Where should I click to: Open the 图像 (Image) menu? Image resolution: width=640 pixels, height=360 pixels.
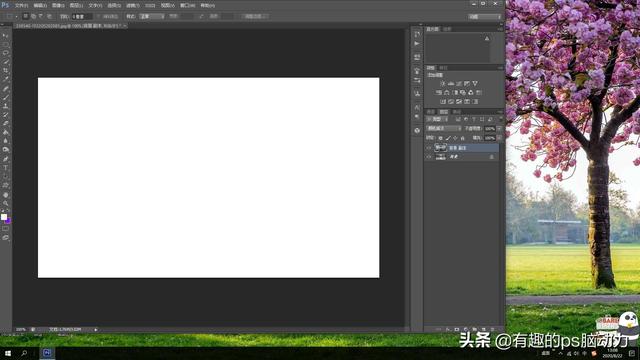pyautogui.click(x=58, y=5)
